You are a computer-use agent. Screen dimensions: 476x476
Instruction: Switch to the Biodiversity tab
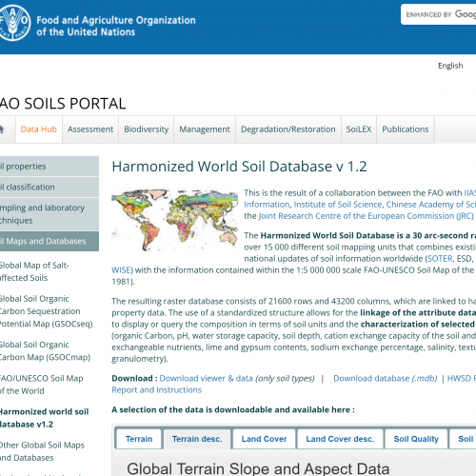[x=147, y=129]
